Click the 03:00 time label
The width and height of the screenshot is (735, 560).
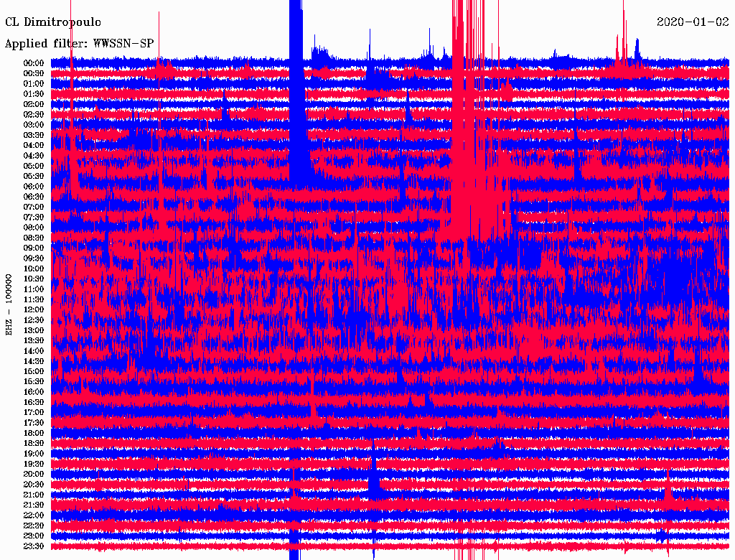(x=34, y=125)
